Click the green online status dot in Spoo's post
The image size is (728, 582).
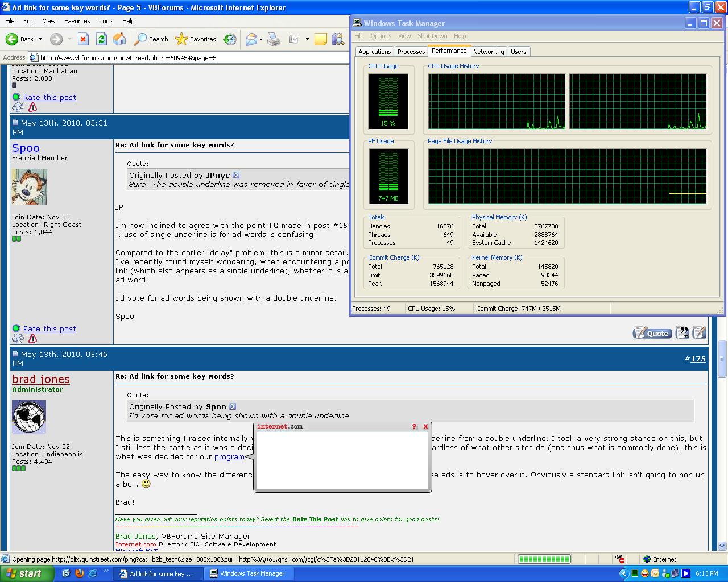(x=16, y=329)
